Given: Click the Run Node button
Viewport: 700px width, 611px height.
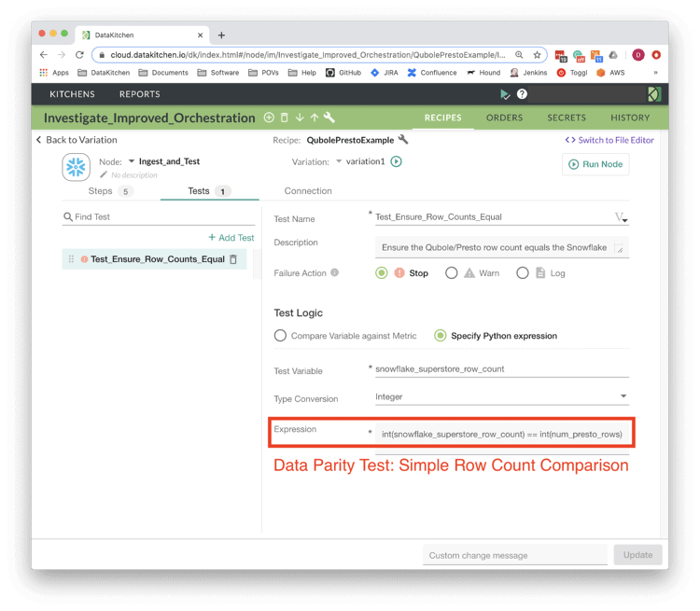Looking at the screenshot, I should [x=595, y=164].
